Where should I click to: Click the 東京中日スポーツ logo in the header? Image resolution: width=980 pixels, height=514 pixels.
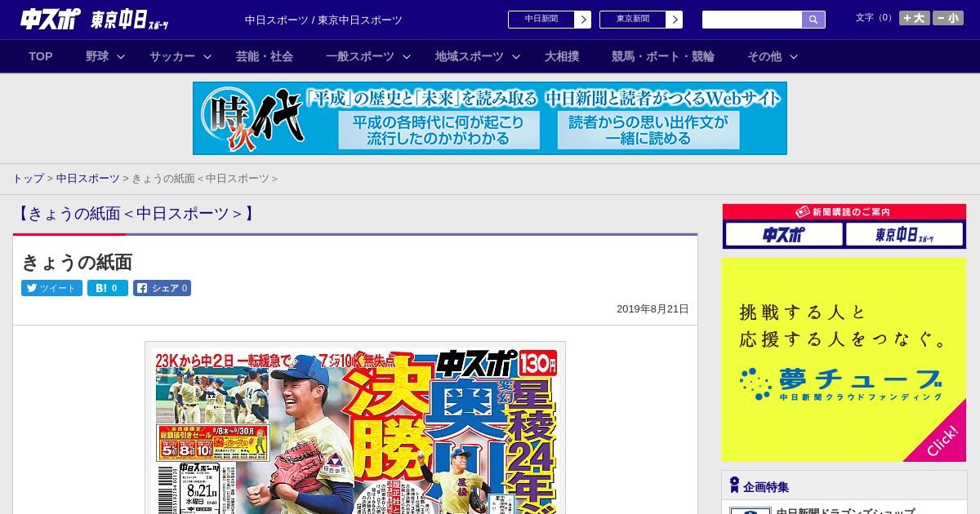click(x=130, y=20)
